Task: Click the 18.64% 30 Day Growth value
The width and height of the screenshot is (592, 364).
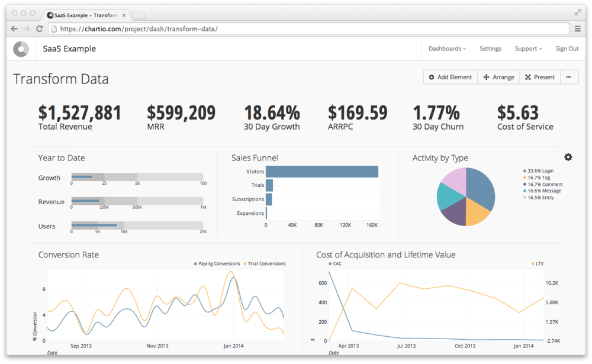Action: click(272, 113)
